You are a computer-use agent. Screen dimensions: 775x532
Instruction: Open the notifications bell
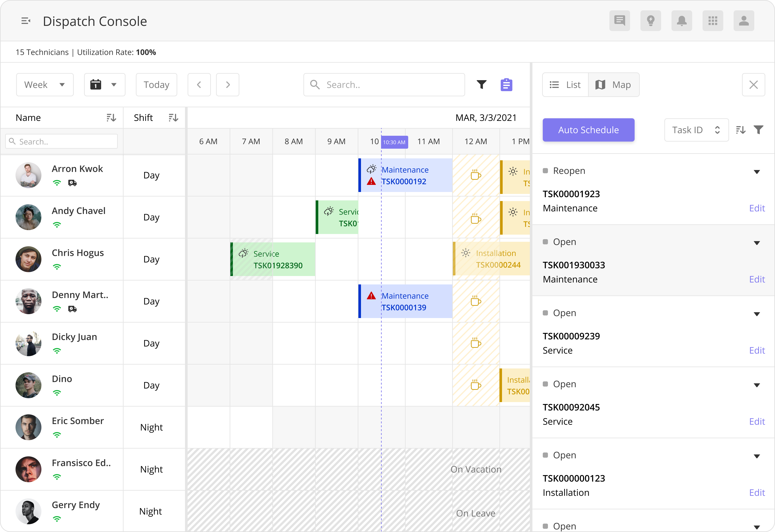682,21
